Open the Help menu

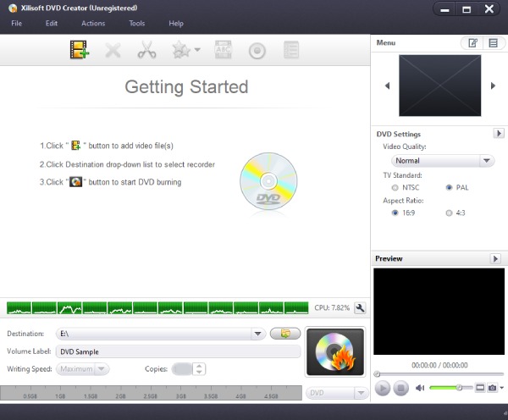point(176,24)
